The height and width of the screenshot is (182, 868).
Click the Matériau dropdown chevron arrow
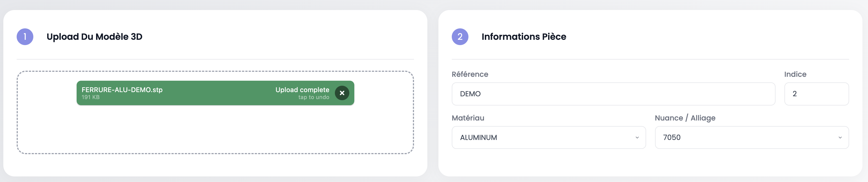tap(637, 137)
